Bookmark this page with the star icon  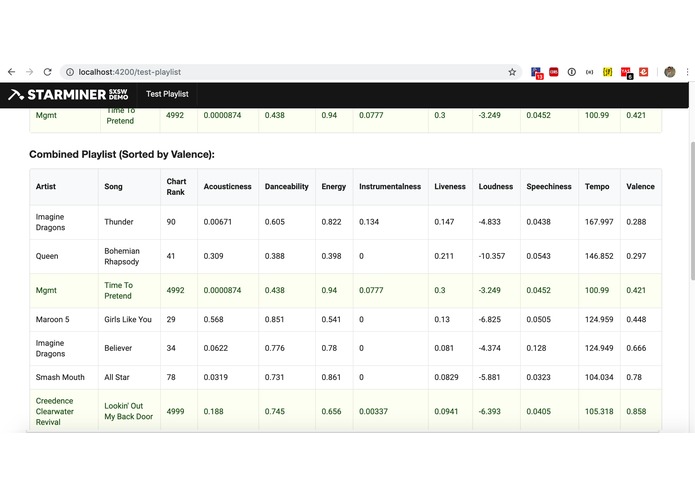pyautogui.click(x=512, y=72)
